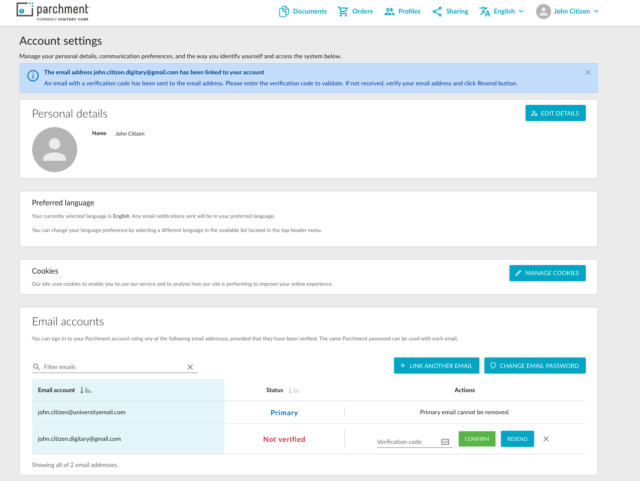The width and height of the screenshot is (640, 481).
Task: Click the profile avatar placeholder image
Action: click(54, 149)
